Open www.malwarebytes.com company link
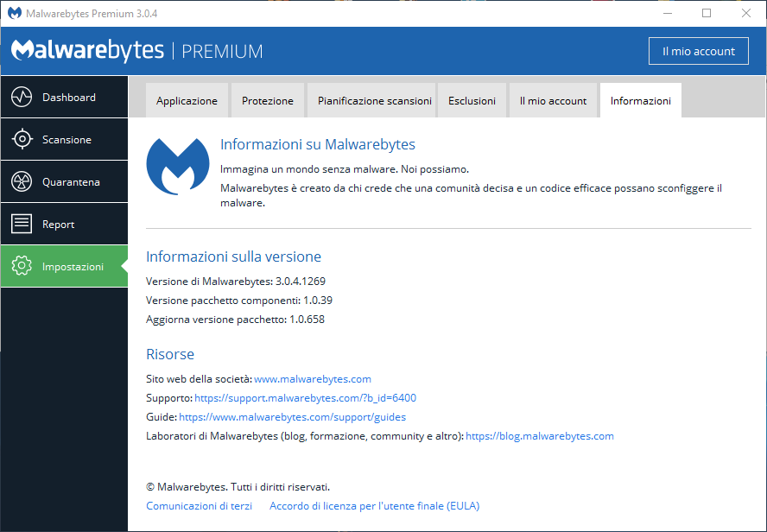767x532 pixels. pyautogui.click(x=313, y=379)
